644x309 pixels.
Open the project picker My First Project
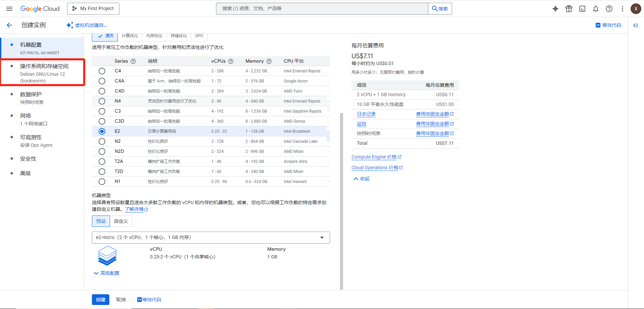(93, 9)
